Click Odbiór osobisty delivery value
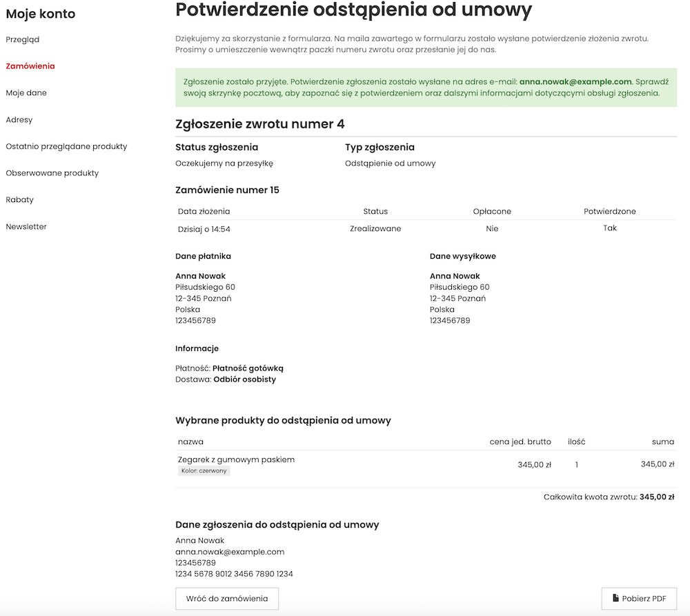Screen dimensions: 690x616 point(245,379)
